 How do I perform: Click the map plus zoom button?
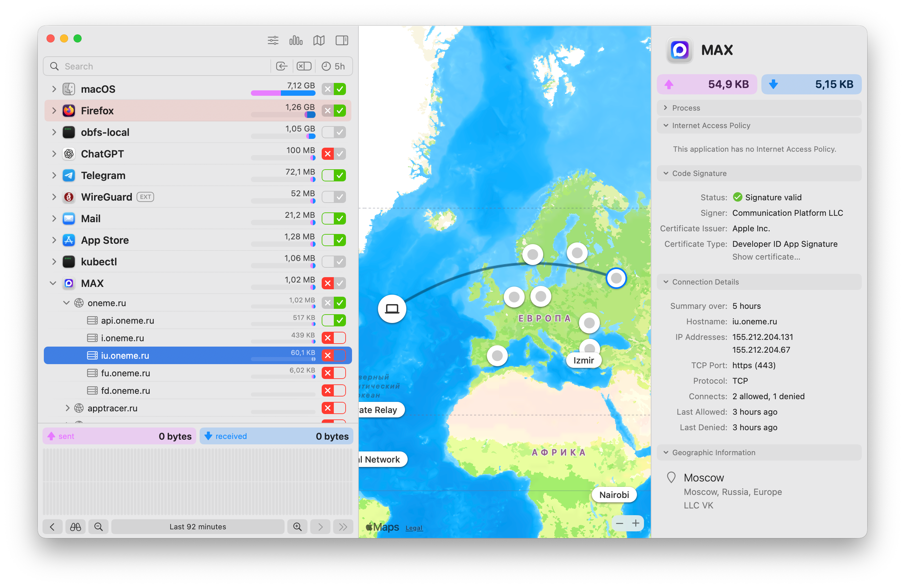click(x=636, y=524)
